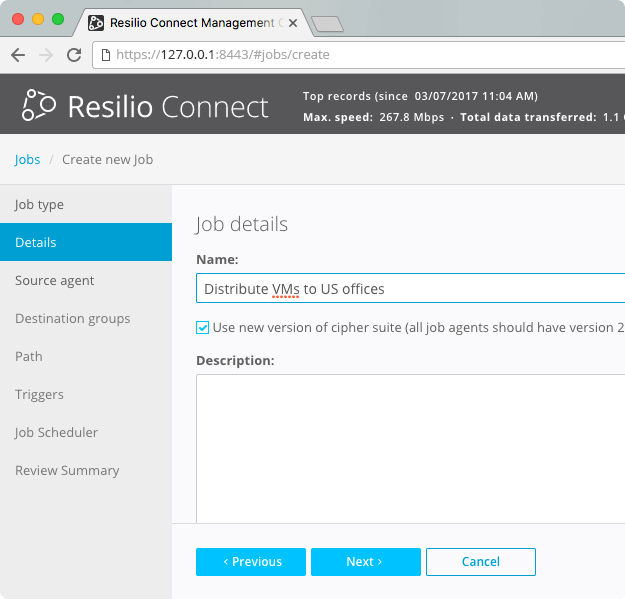Uncheck the new cipher suite checkbox
Image resolution: width=625 pixels, height=599 pixels.
pos(202,328)
